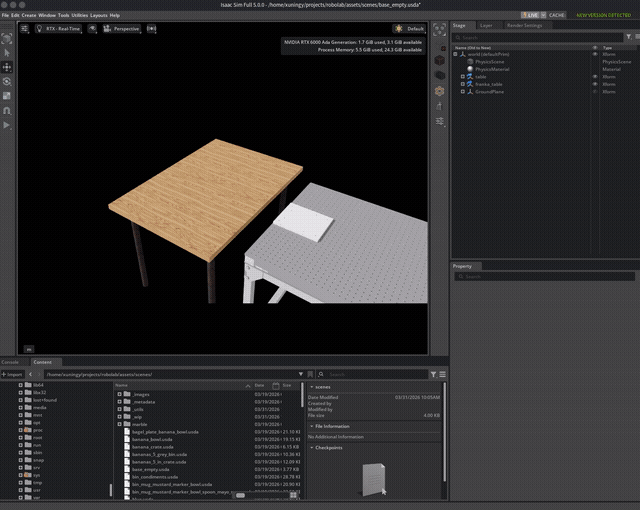Viewport: 640px width, 510px height.
Task: Enable the magnet Snap tool
Action: tap(8, 111)
